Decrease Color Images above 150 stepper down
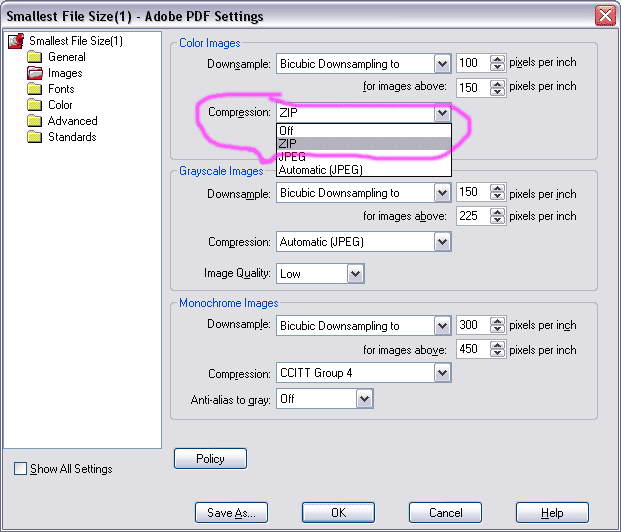The width and height of the screenshot is (621, 532). tap(498, 92)
